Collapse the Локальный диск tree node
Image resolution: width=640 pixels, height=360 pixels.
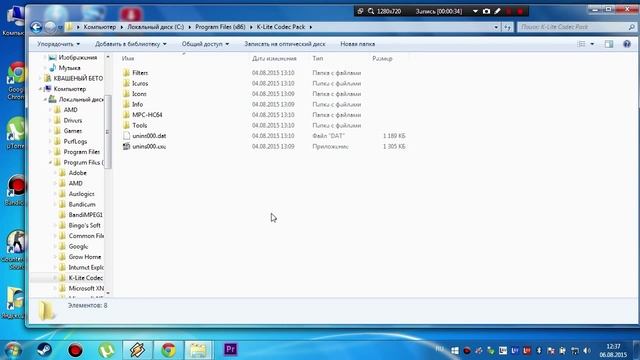pyautogui.click(x=46, y=100)
